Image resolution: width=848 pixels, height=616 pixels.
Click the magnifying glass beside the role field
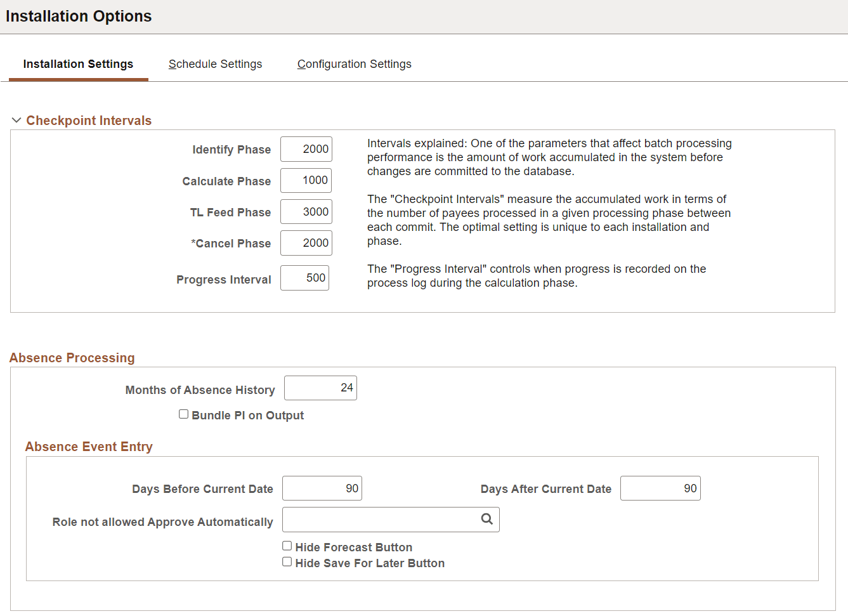[x=486, y=519]
